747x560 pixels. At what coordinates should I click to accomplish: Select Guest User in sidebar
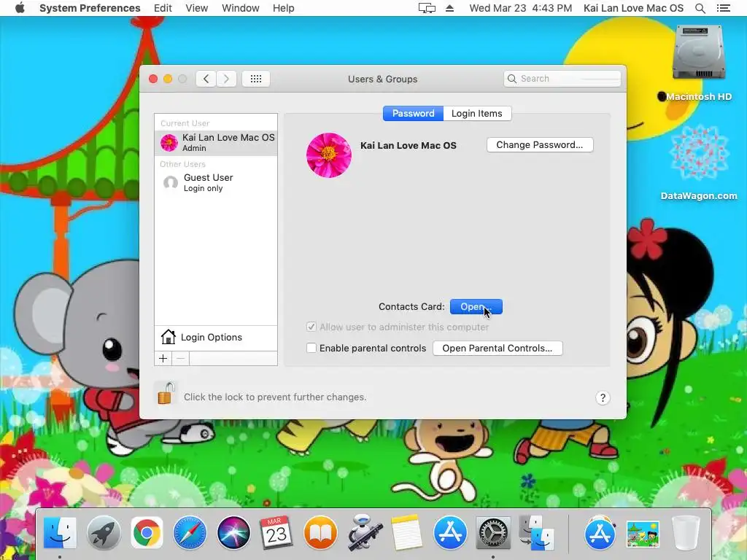[x=216, y=182]
